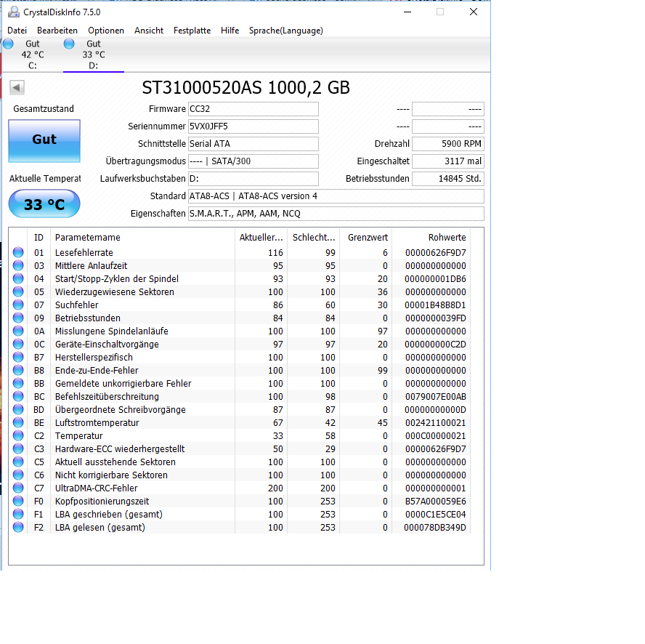This screenshot has height=644, width=645.
Task: Click status dot for Start/Stopp-Zyklen row
Action: pos(18,279)
